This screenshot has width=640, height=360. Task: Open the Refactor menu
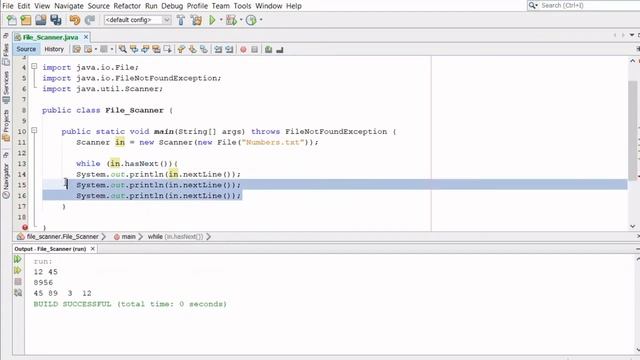point(127,6)
